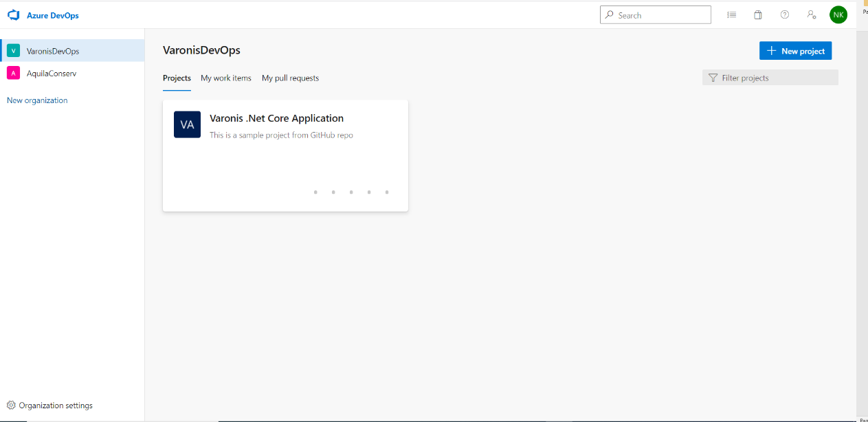Click the leftmost dot on the project card

point(315,192)
